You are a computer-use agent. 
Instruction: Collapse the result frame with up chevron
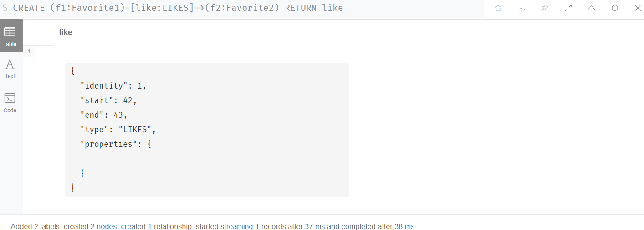click(x=592, y=8)
